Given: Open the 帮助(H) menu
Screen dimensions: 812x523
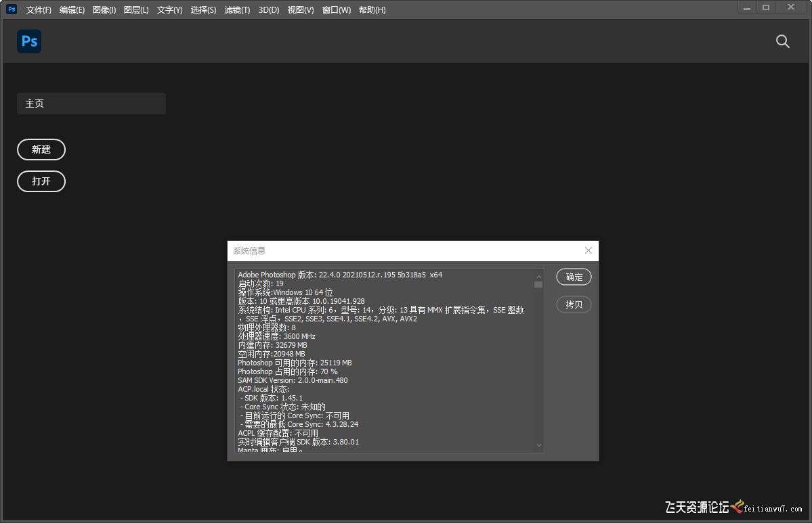Looking at the screenshot, I should (x=372, y=10).
